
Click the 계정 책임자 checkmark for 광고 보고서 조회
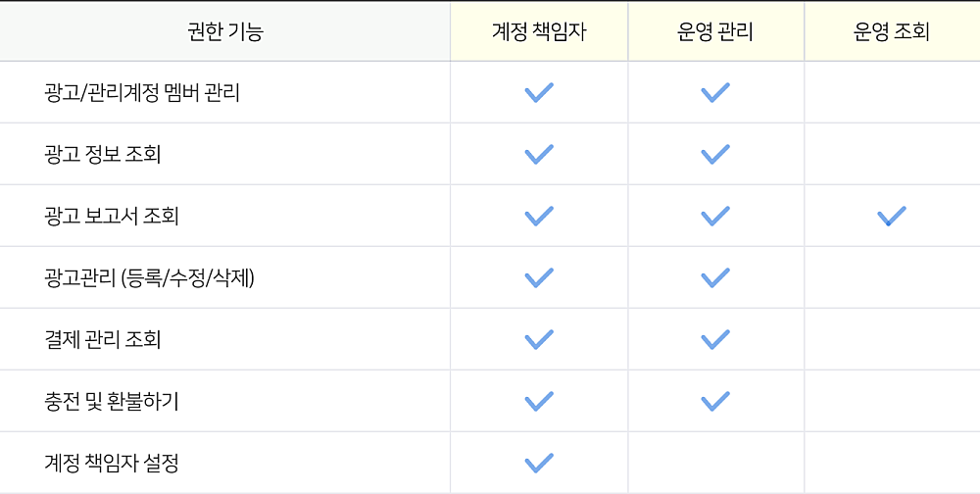point(539,216)
